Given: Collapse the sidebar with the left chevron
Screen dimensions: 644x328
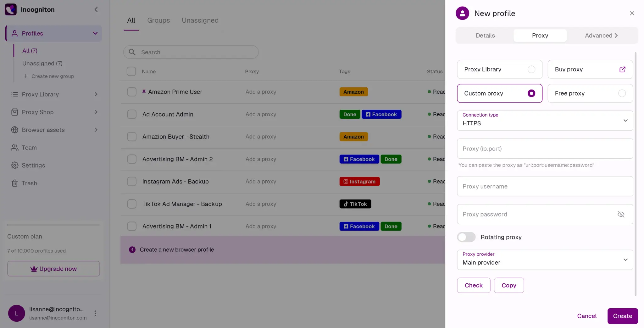Looking at the screenshot, I should click(96, 9).
